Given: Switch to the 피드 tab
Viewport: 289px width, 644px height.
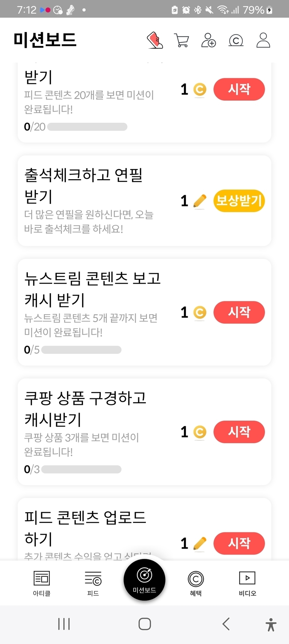Looking at the screenshot, I should click(x=93, y=583).
